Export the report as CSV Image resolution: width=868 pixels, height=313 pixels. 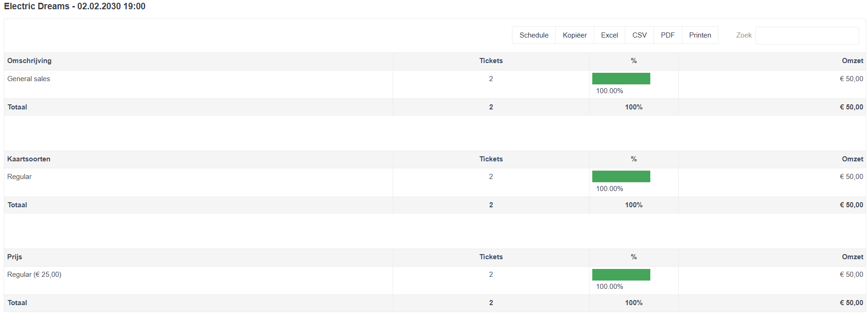[x=639, y=35]
